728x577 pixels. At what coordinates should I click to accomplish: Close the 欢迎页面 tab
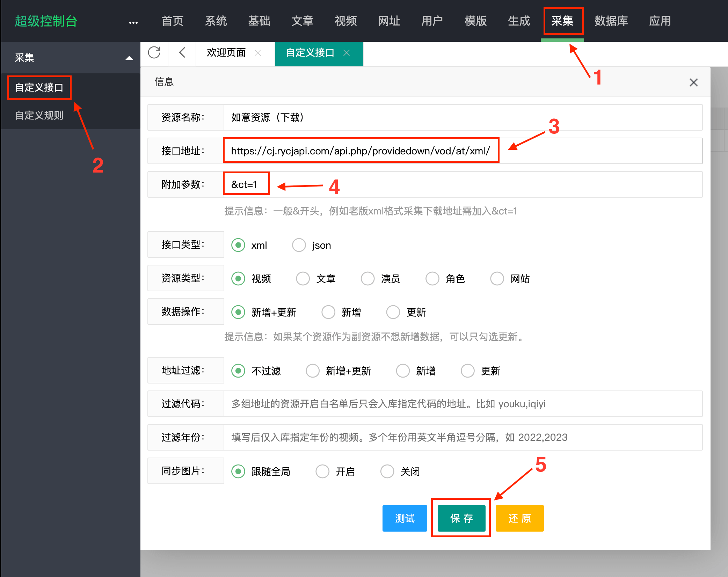(x=258, y=53)
